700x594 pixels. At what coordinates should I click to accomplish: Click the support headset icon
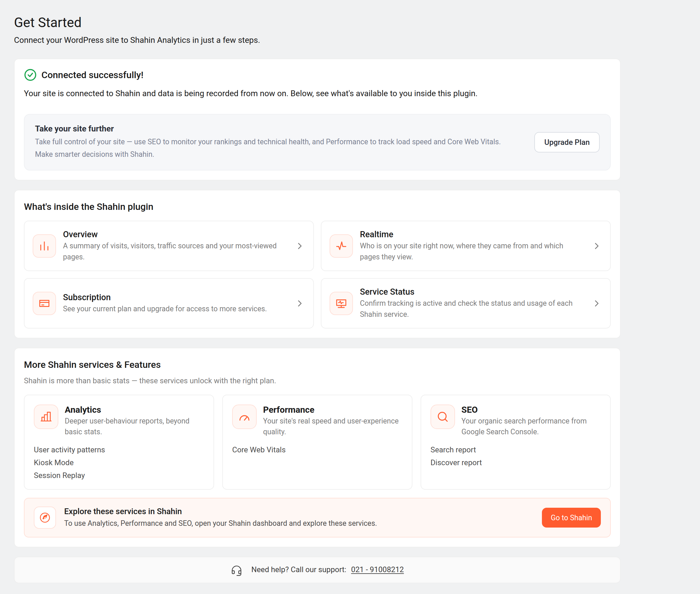tap(237, 570)
